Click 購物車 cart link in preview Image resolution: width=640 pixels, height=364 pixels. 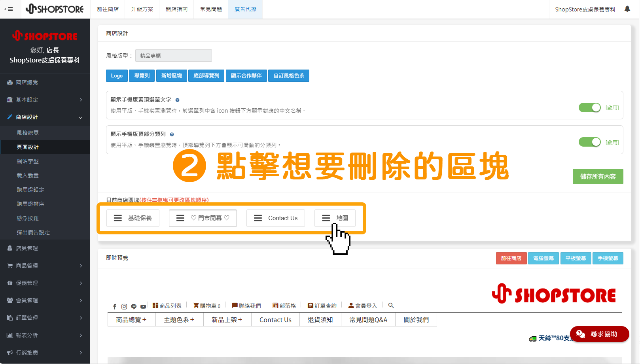(x=207, y=306)
